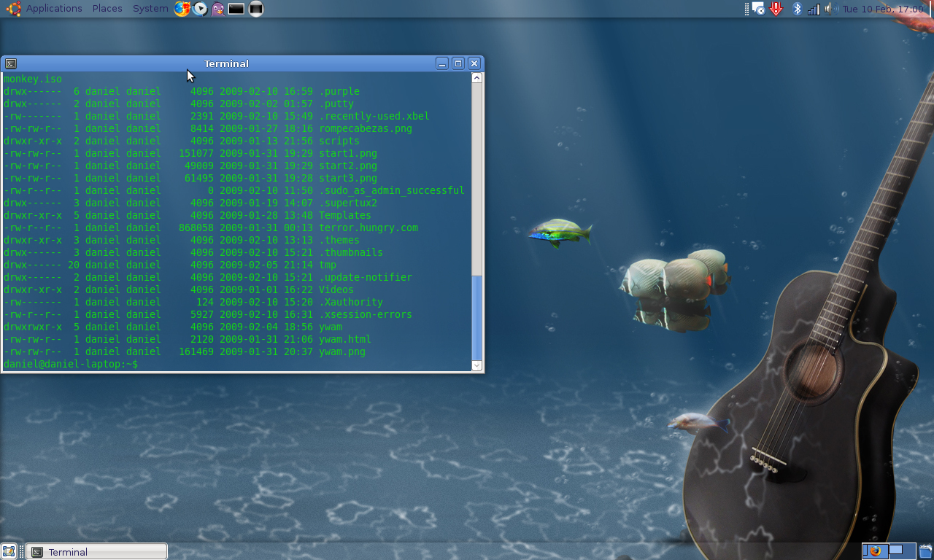Click the '.themes' directory name
This screenshot has width=934, height=560.
[339, 240]
